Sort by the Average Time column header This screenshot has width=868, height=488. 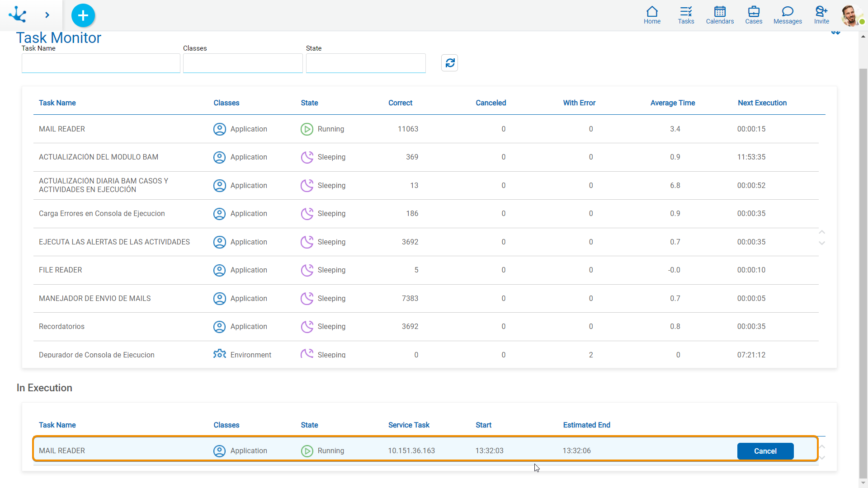pos(672,103)
